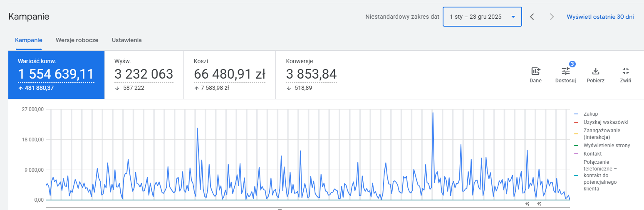Switch to the Wersje robocze tab
Image resolution: width=644 pixels, height=210 pixels.
click(77, 40)
